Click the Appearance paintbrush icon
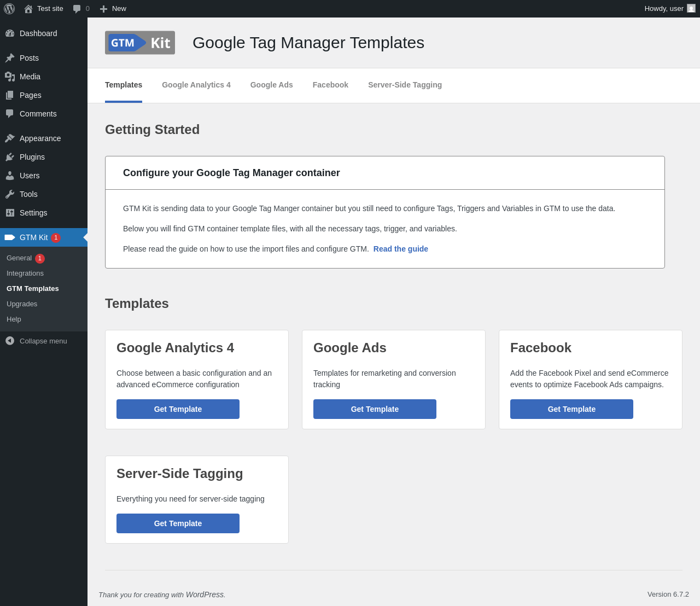The width and height of the screenshot is (700, 606). point(10,138)
